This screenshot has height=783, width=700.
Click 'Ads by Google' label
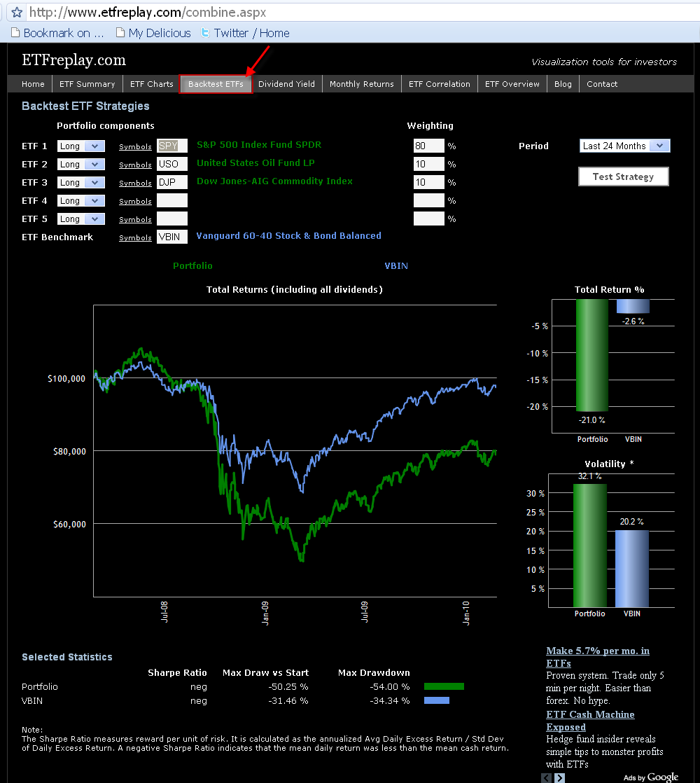(650, 777)
